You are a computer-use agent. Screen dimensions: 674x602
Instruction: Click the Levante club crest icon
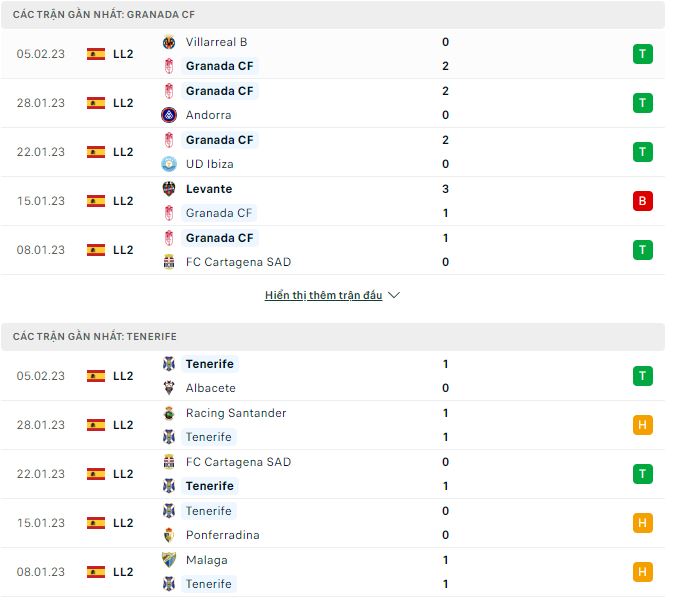(169, 189)
